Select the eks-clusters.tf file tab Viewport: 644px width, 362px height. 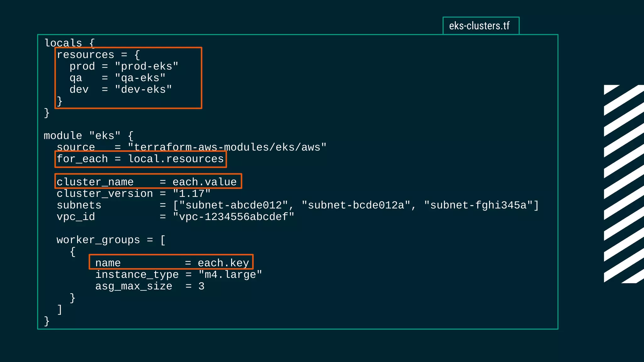tap(481, 25)
